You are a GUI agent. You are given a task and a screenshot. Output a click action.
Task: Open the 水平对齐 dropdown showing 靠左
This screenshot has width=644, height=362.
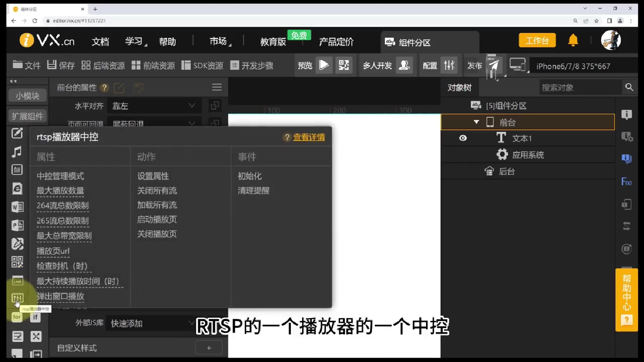pyautogui.click(x=154, y=106)
